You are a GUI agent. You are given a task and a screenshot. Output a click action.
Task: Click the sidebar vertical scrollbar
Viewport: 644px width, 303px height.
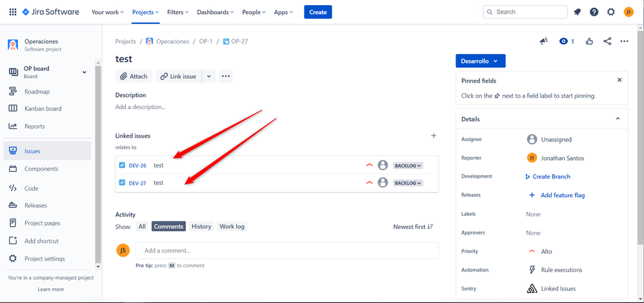(x=97, y=165)
